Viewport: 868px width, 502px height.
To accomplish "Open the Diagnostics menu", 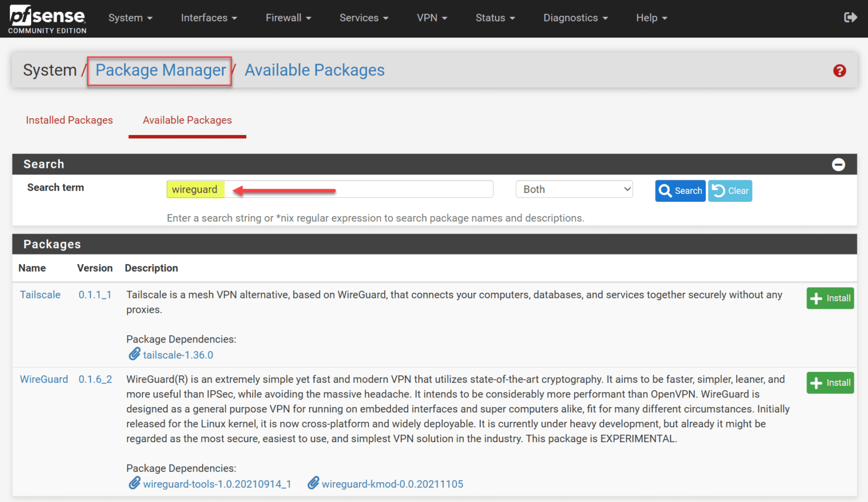I will pos(575,18).
